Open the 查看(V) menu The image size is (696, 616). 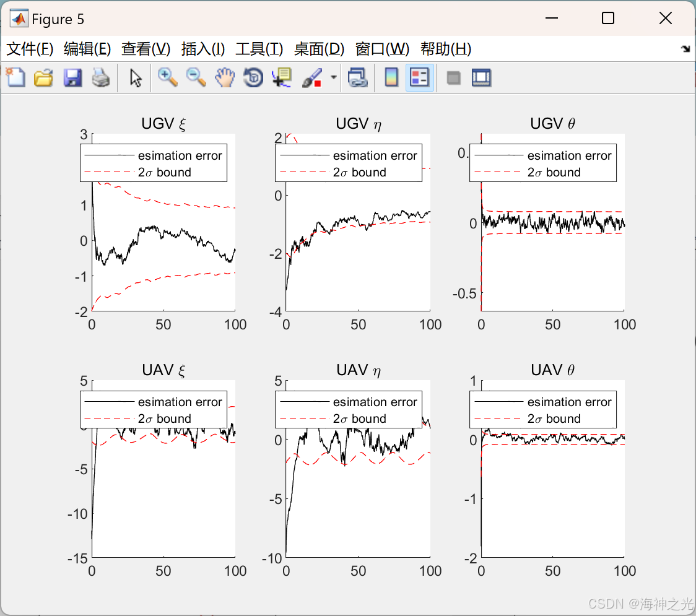click(x=146, y=49)
